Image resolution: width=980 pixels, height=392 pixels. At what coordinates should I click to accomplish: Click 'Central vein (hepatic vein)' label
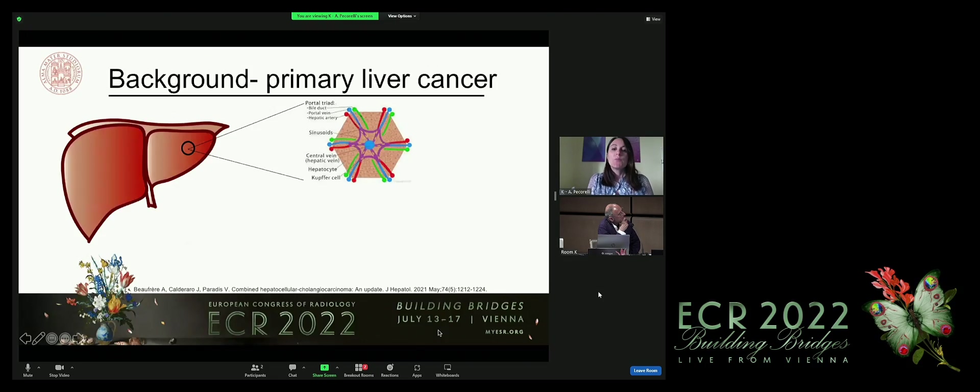[322, 158]
